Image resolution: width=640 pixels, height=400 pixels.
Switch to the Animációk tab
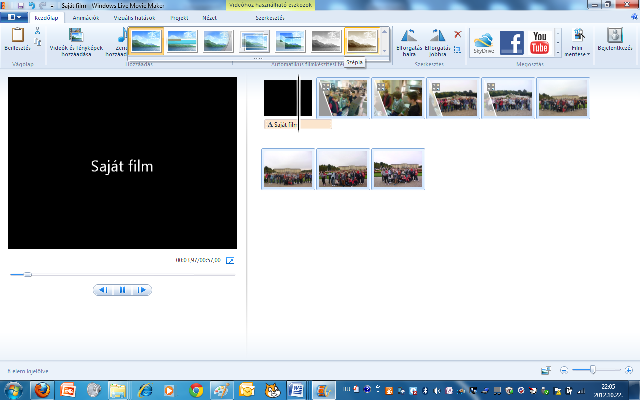(x=85, y=18)
